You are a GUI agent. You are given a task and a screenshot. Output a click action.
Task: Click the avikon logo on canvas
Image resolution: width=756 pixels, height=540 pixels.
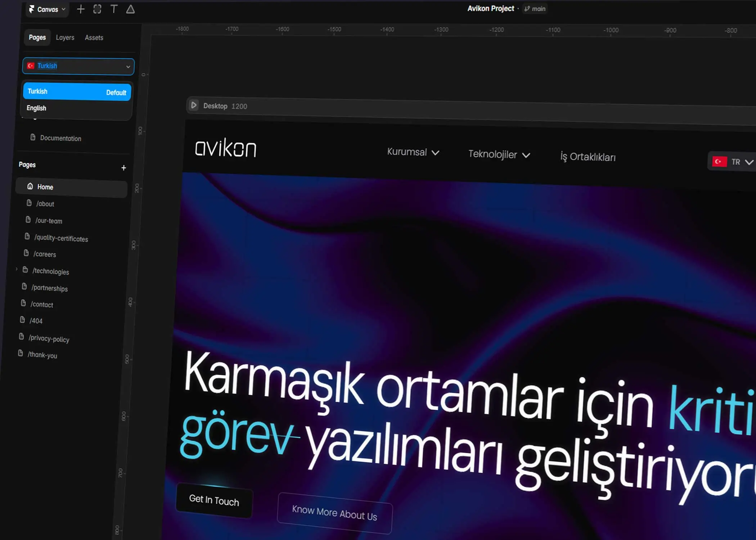[226, 148]
